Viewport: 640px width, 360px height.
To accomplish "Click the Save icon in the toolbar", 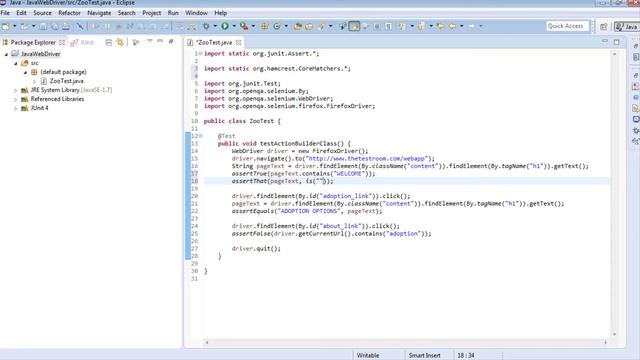I will click(x=43, y=27).
